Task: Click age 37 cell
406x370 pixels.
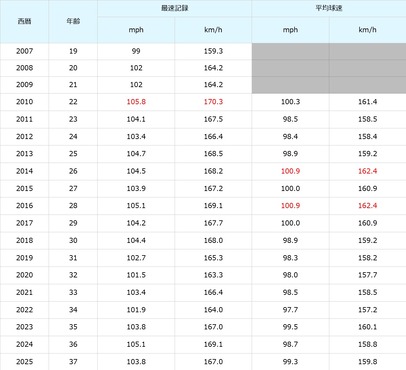Action: pyautogui.click(x=73, y=362)
